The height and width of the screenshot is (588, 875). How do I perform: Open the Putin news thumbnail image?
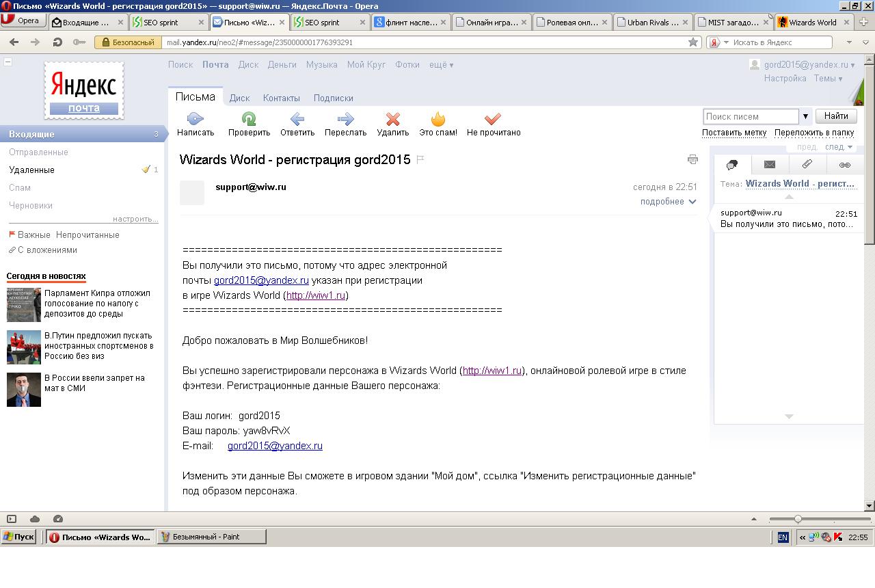pyautogui.click(x=24, y=347)
